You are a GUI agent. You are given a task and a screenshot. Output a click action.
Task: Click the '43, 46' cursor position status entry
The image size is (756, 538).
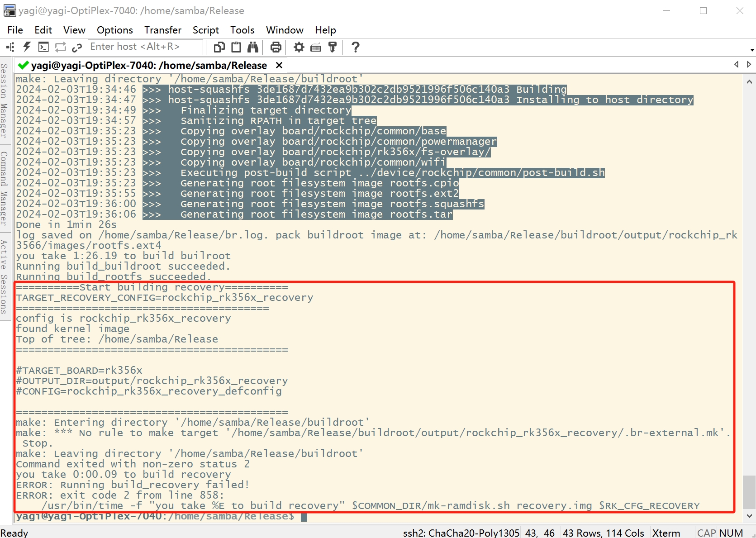[x=540, y=533]
